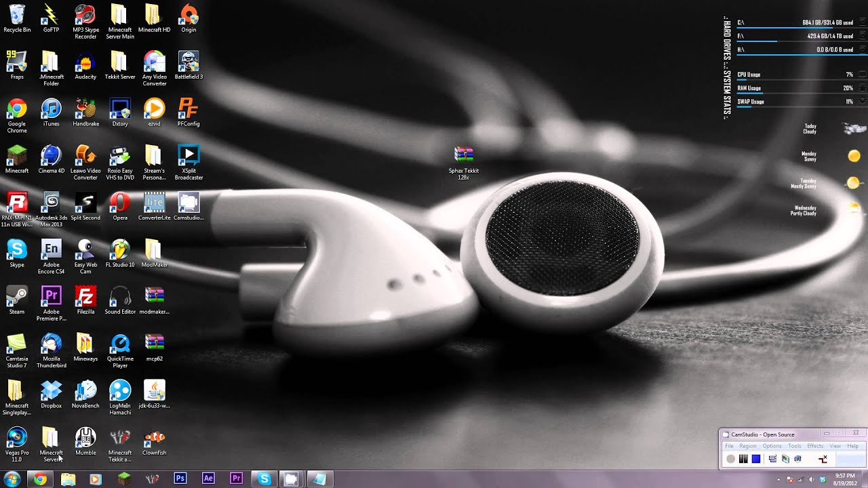Select the Tekkit Server folder on desktop
The height and width of the screenshot is (488, 868).
tap(120, 66)
